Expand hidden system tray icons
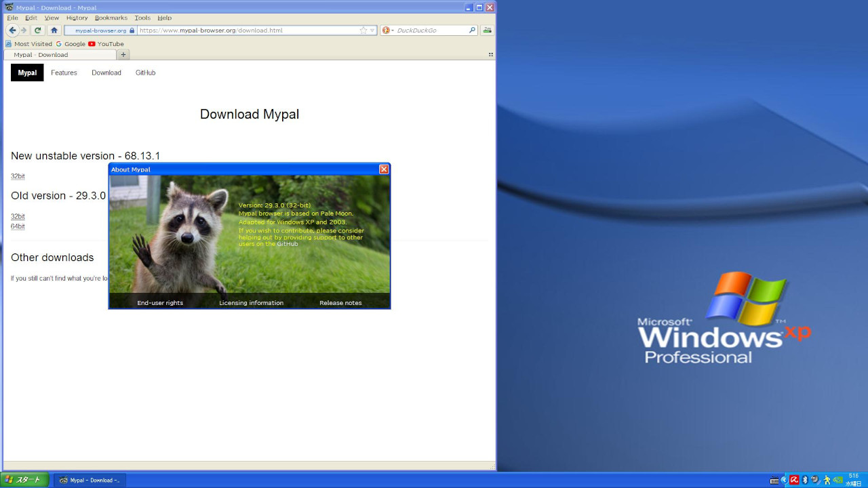The width and height of the screenshot is (868, 488). click(x=783, y=480)
